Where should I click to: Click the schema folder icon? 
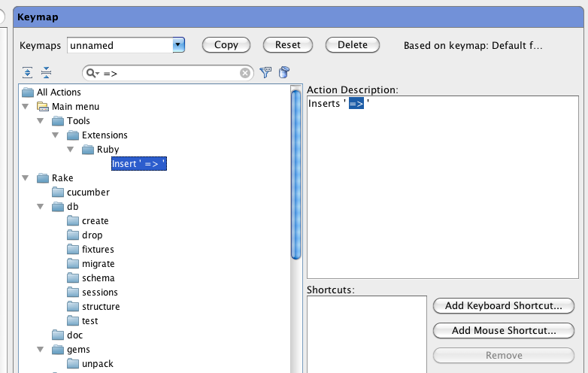click(73, 277)
